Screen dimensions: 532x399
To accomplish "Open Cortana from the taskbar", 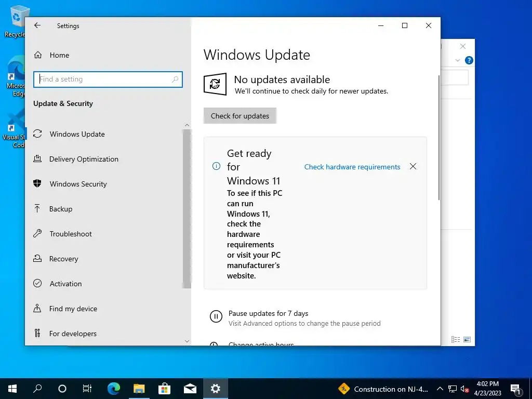I will pos(62,389).
